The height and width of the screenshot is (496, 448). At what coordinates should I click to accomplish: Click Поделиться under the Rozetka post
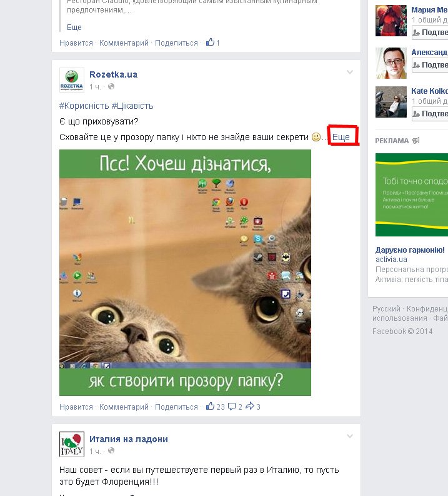[176, 407]
